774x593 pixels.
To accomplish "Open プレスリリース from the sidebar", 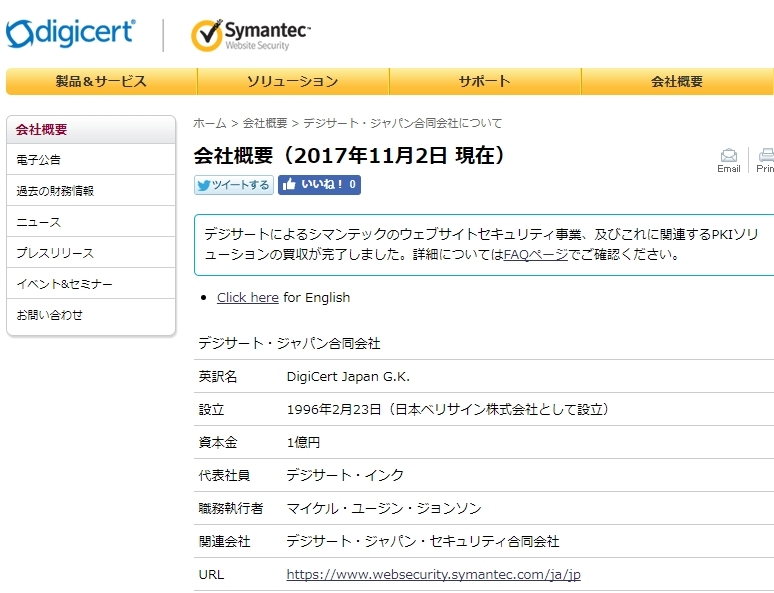I will 55,253.
